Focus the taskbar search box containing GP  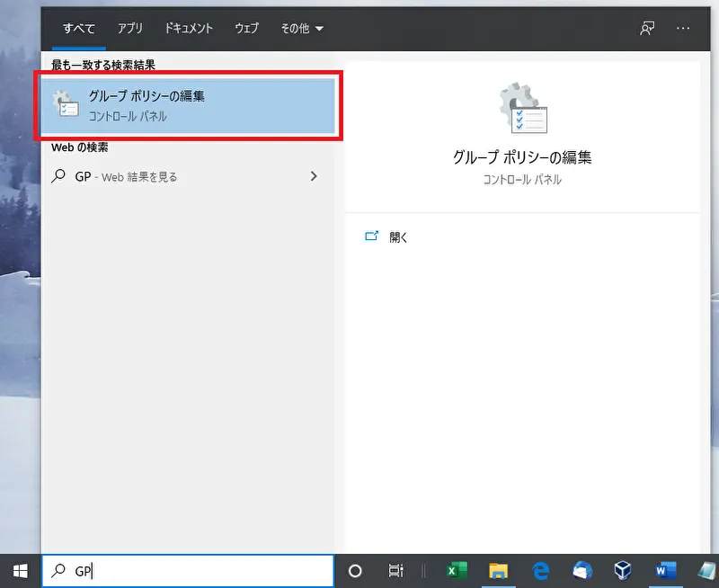point(188,571)
